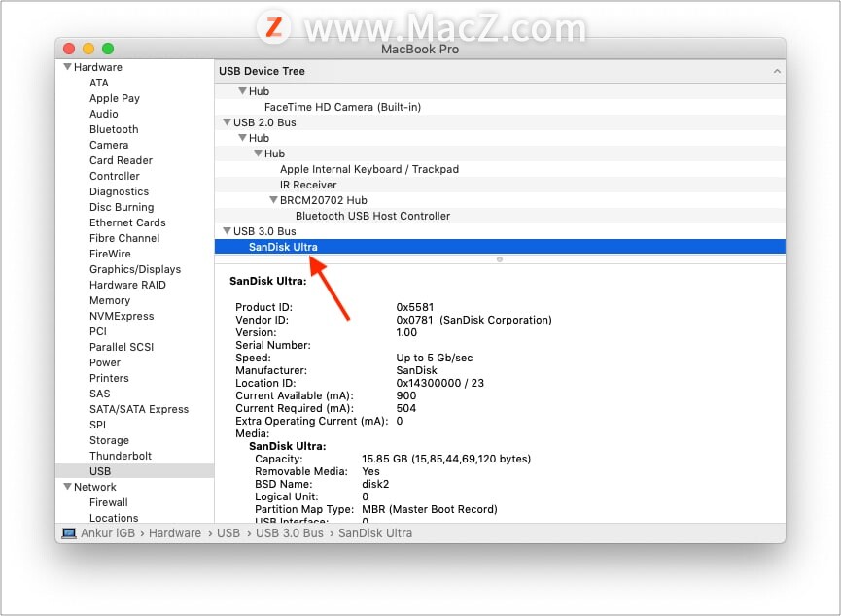
Task: Collapse the USB 2.0 Bus triangle
Action: [x=227, y=122]
